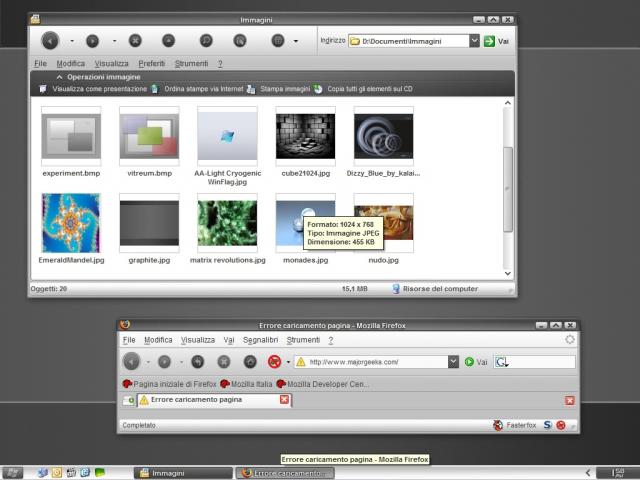The image size is (640, 480).
Task: Open Firefox back button history dropdown
Action: pos(148,362)
